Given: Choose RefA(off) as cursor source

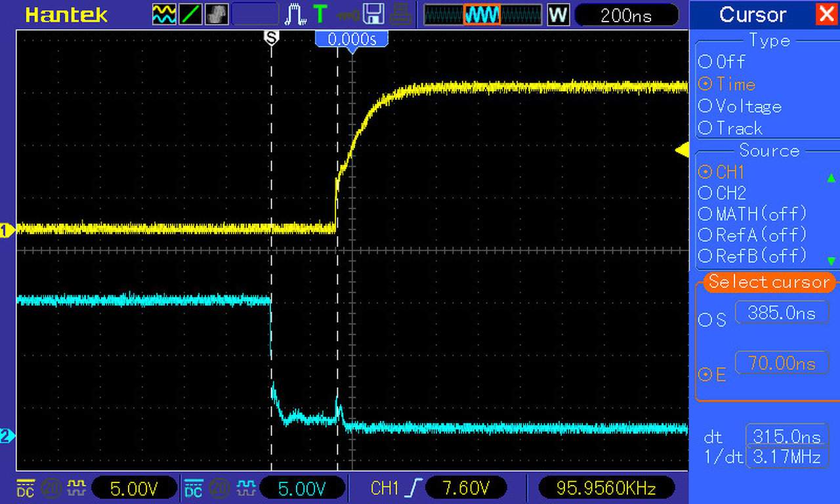Looking at the screenshot, I should coord(753,234).
